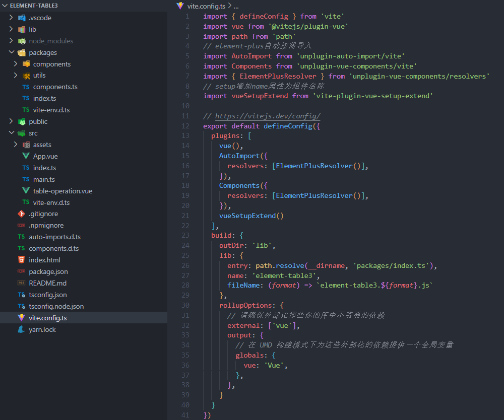This screenshot has height=420, width=504.
Task: Click the icon beside tsconfig.node.json
Action: click(22, 306)
